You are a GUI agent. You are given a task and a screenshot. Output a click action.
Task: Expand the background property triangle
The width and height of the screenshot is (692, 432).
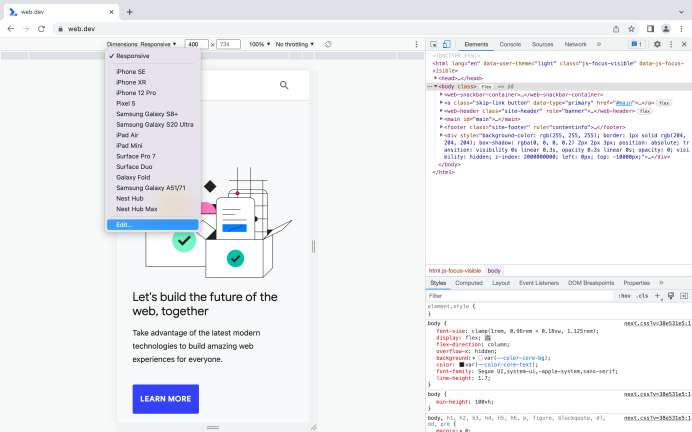[474, 358]
